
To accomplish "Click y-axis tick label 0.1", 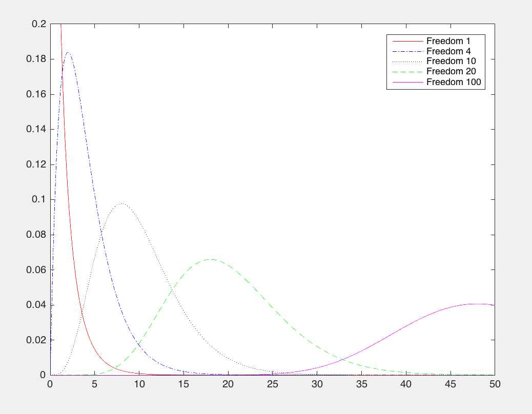I will [38, 199].
